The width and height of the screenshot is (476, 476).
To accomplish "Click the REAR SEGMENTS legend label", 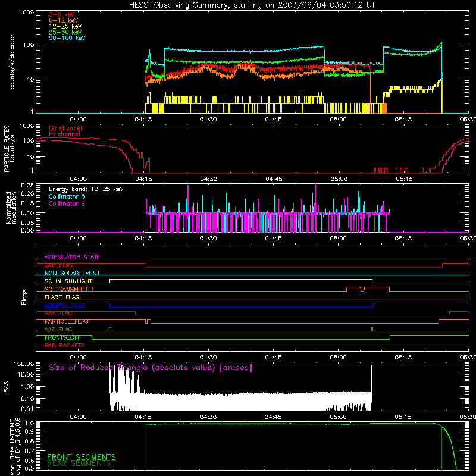I will [x=79, y=464].
